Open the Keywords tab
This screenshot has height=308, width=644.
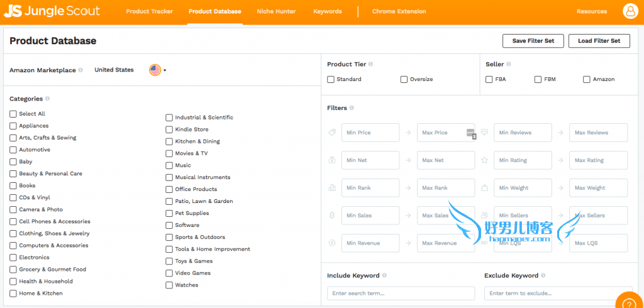coord(327,11)
